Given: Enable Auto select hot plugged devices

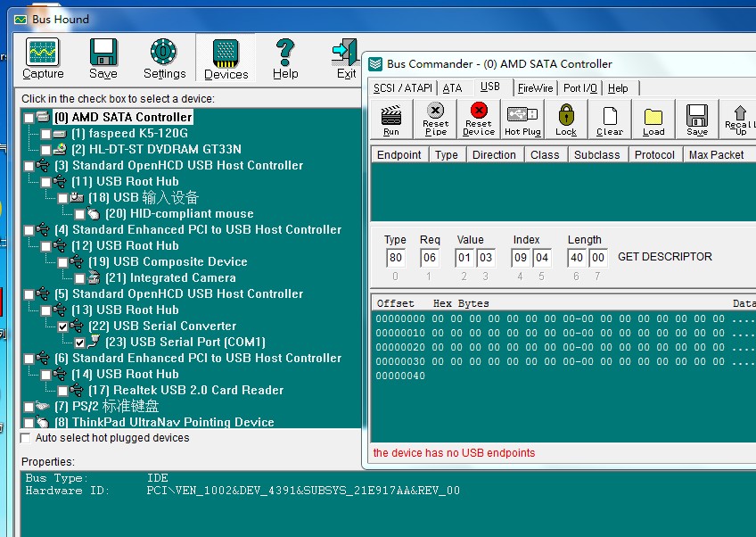Looking at the screenshot, I should tap(26, 438).
